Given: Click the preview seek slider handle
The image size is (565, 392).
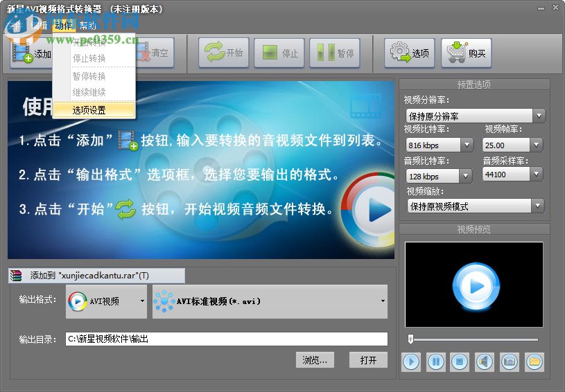Looking at the screenshot, I should point(410,339).
